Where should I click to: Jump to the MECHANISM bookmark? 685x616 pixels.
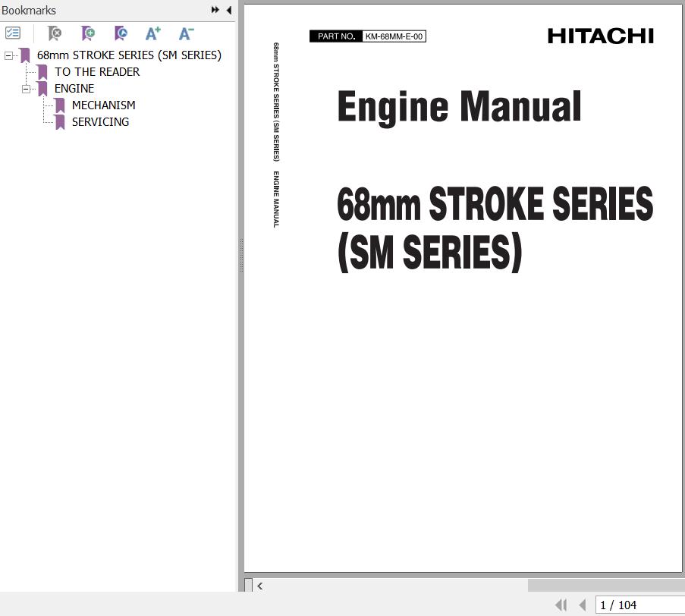pos(103,105)
